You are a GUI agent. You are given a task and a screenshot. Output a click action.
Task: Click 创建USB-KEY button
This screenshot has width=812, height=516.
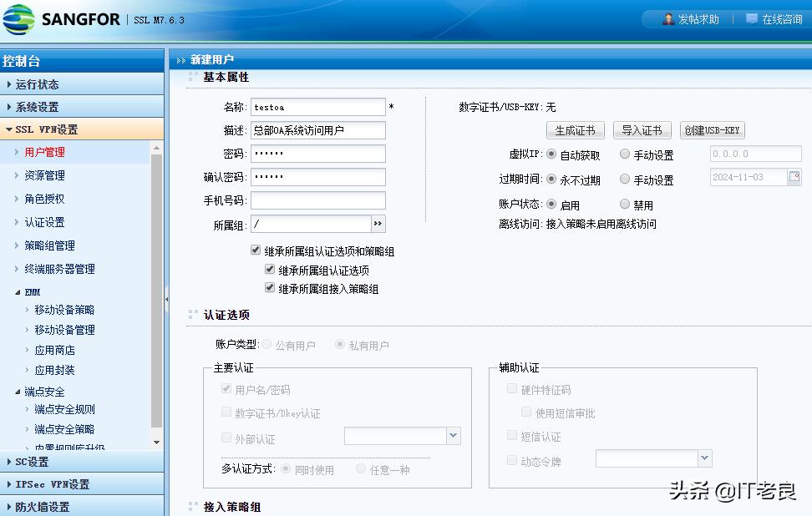coord(712,130)
